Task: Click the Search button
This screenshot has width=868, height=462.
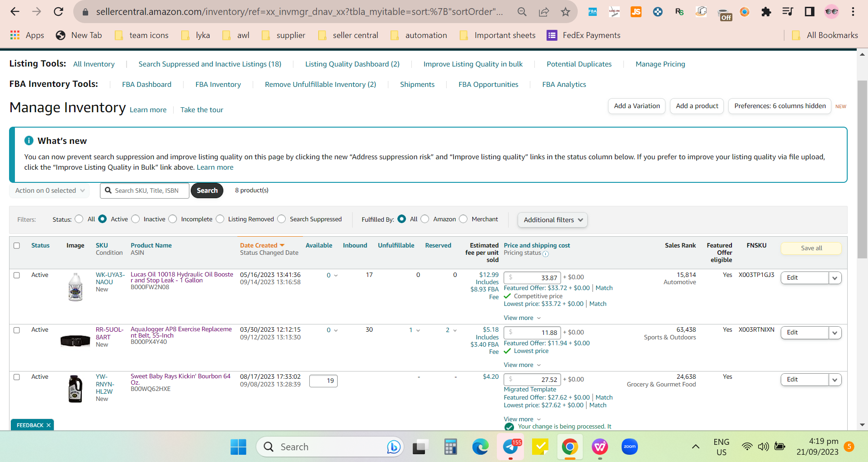Action: click(x=207, y=191)
